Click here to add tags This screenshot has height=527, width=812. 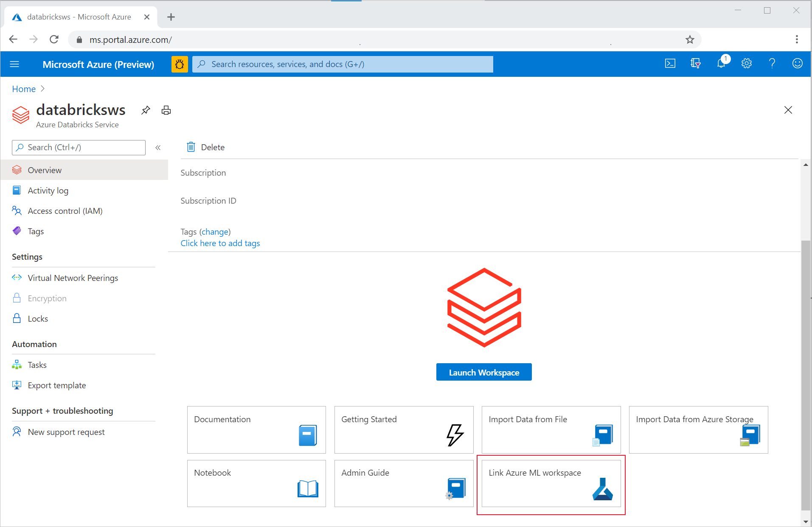coord(220,243)
